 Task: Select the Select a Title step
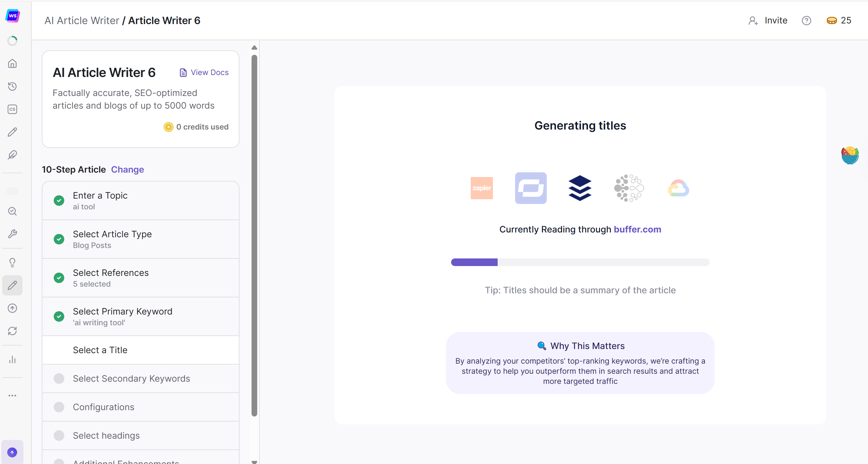pyautogui.click(x=100, y=350)
